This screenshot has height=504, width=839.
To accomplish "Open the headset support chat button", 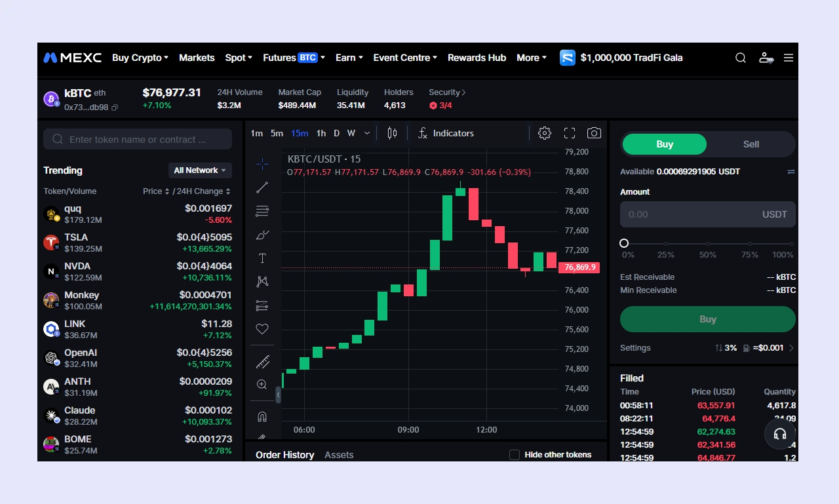I will pos(780,434).
